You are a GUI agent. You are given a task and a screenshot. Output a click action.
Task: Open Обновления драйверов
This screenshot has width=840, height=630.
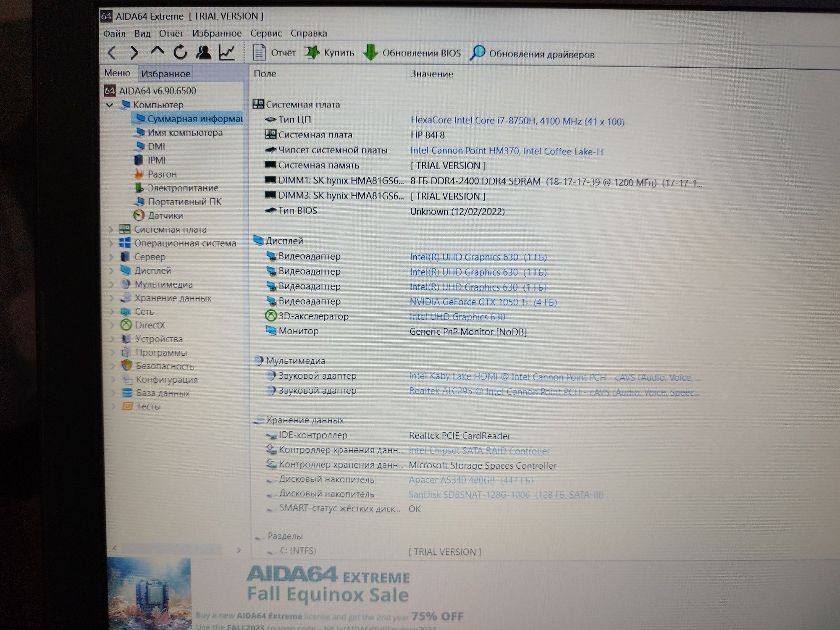point(533,54)
